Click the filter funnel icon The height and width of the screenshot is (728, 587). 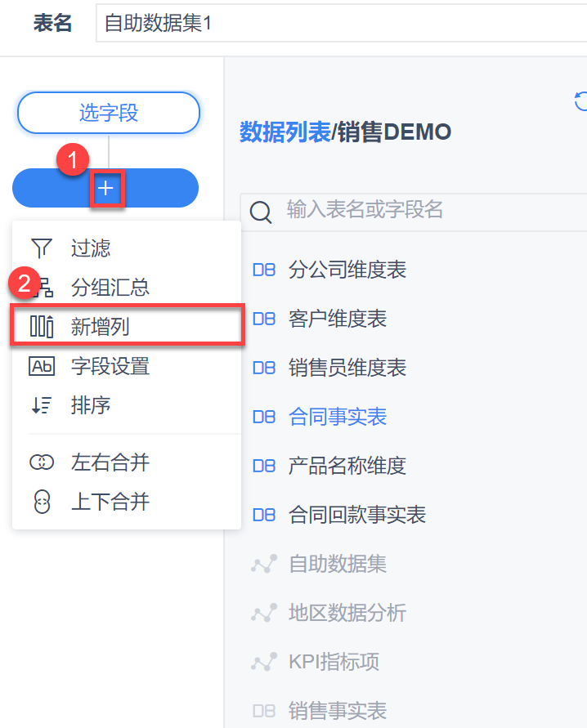click(x=41, y=248)
